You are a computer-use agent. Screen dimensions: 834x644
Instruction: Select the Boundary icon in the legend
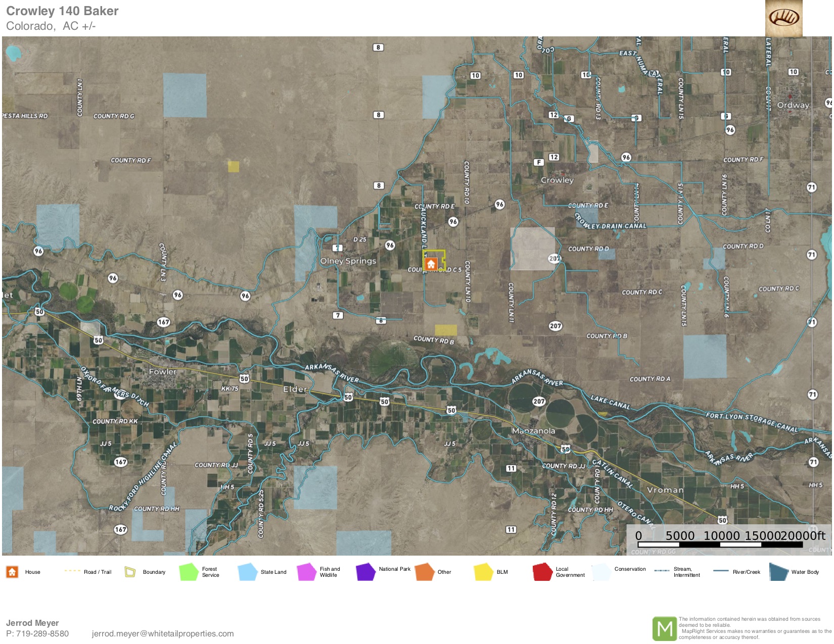click(130, 572)
